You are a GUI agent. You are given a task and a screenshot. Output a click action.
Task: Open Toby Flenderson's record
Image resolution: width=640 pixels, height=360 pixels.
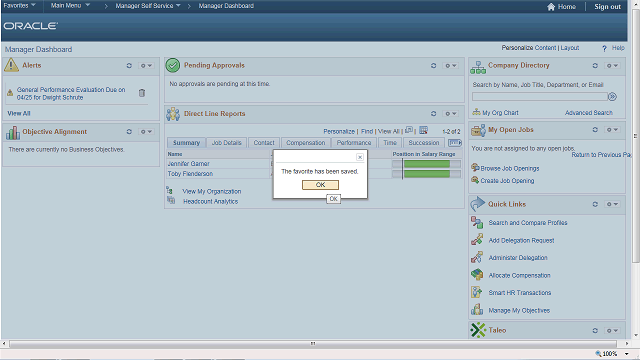coord(190,174)
